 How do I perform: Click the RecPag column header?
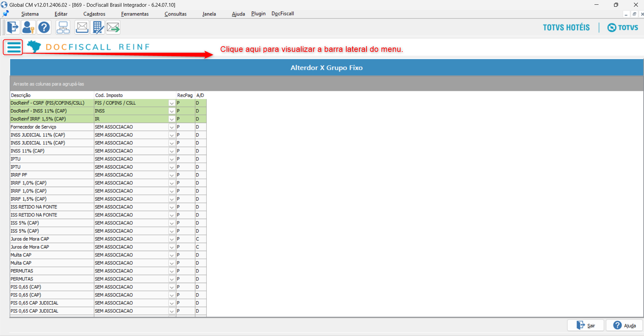tap(186, 95)
